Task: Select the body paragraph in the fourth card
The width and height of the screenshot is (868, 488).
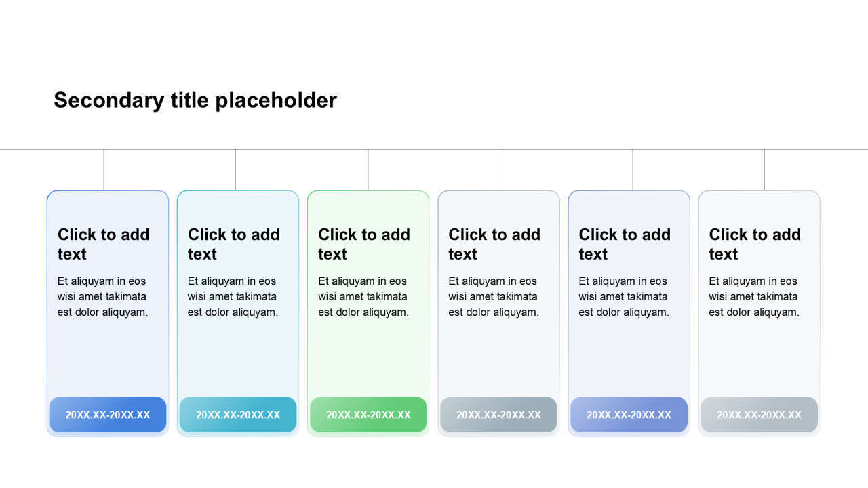Action: [x=493, y=297]
